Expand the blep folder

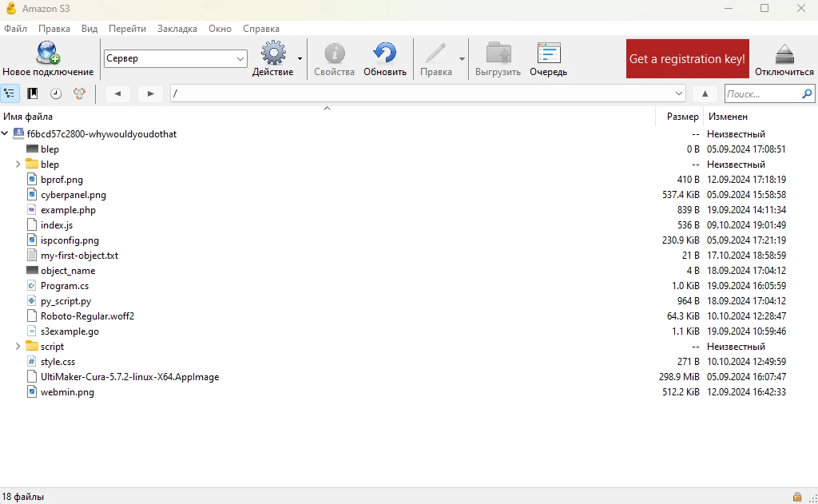click(x=18, y=165)
